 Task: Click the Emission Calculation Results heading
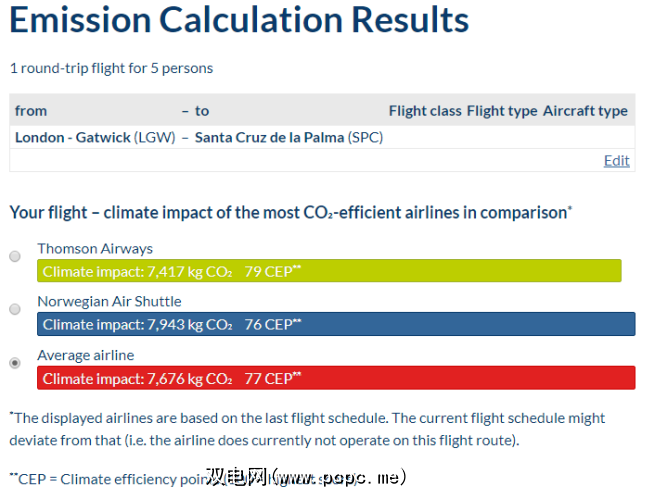239,20
